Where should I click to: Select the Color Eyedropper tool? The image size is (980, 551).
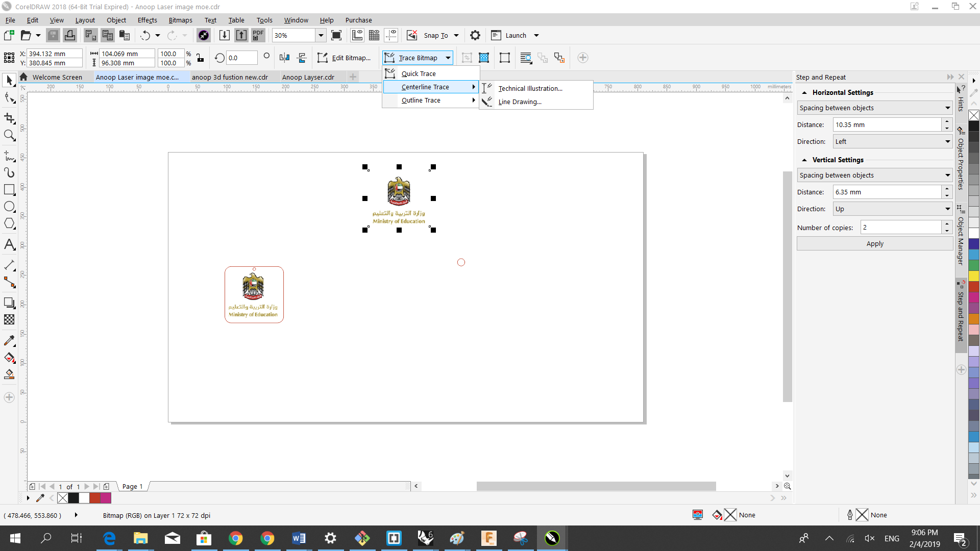click(x=9, y=340)
